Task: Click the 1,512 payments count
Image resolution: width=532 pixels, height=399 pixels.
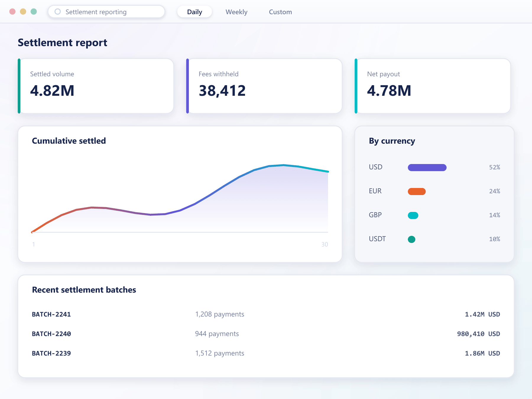Action: [220, 353]
